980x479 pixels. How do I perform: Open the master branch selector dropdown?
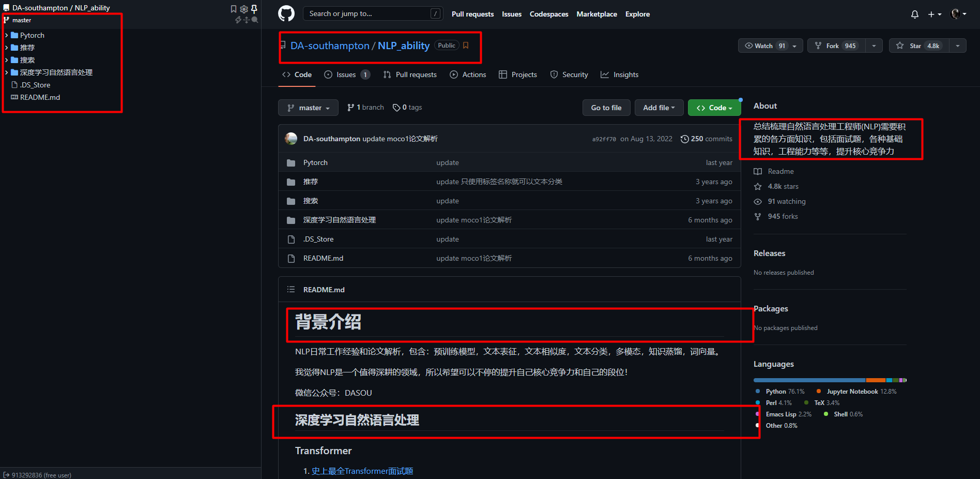(x=308, y=108)
